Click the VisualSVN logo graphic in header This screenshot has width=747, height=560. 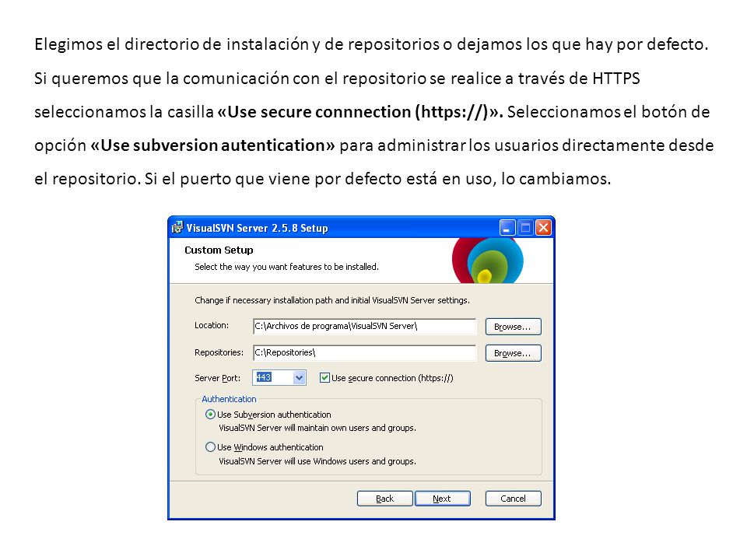[x=488, y=261]
